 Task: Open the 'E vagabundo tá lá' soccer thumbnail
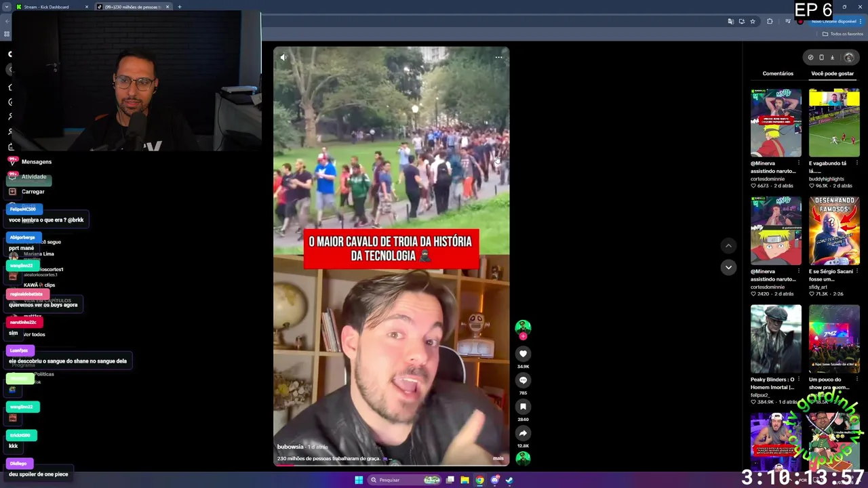(x=834, y=123)
